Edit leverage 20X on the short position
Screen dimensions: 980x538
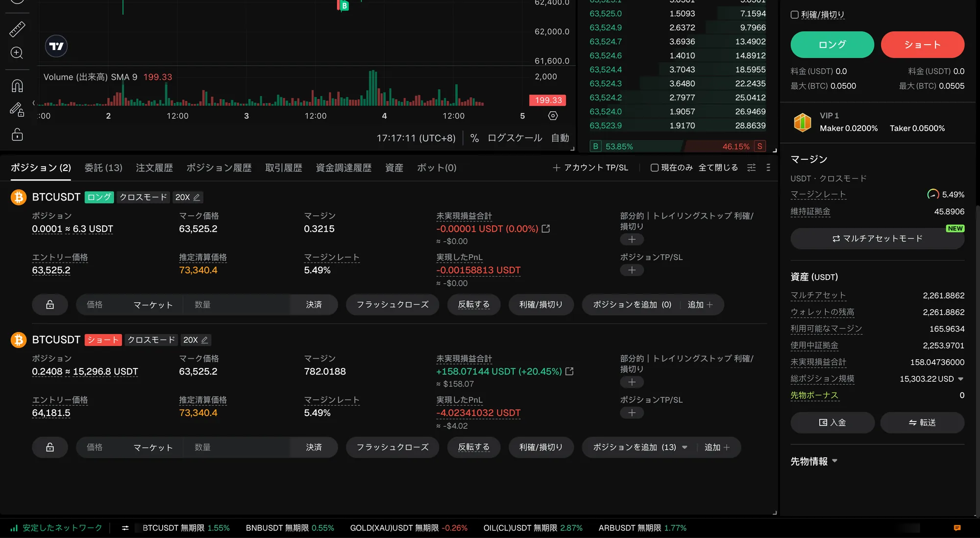[204, 340]
